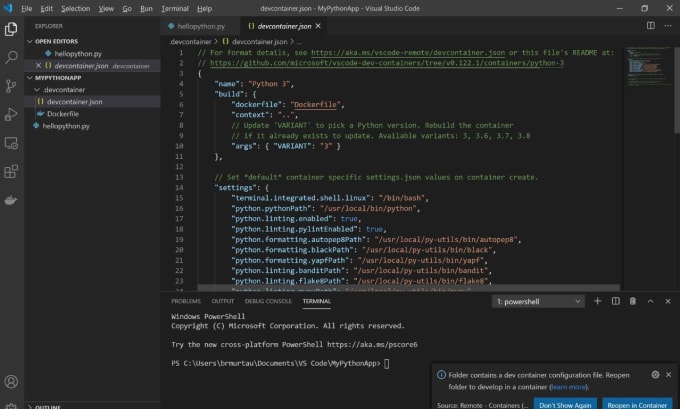Click the "/bin/bash" setting value
The height and width of the screenshot is (409, 680).
tap(402, 198)
